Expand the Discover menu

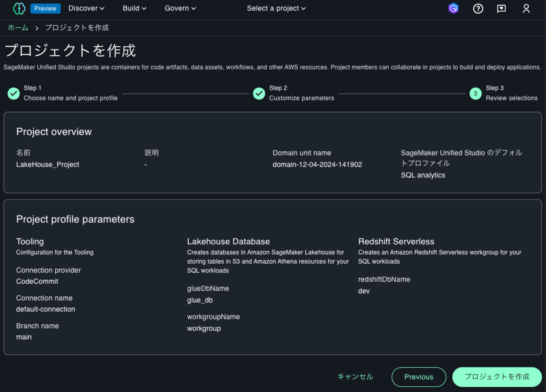[86, 8]
